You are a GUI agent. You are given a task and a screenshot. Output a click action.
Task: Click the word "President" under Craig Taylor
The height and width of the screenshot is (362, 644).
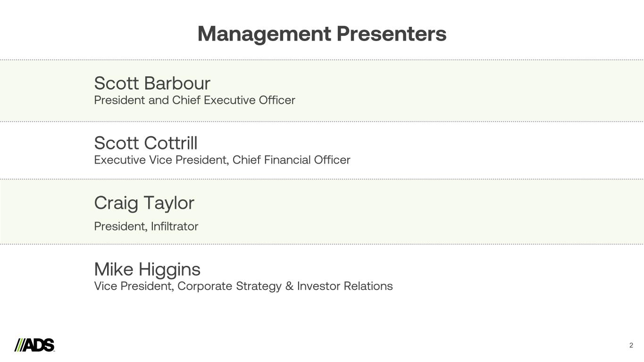(x=120, y=227)
